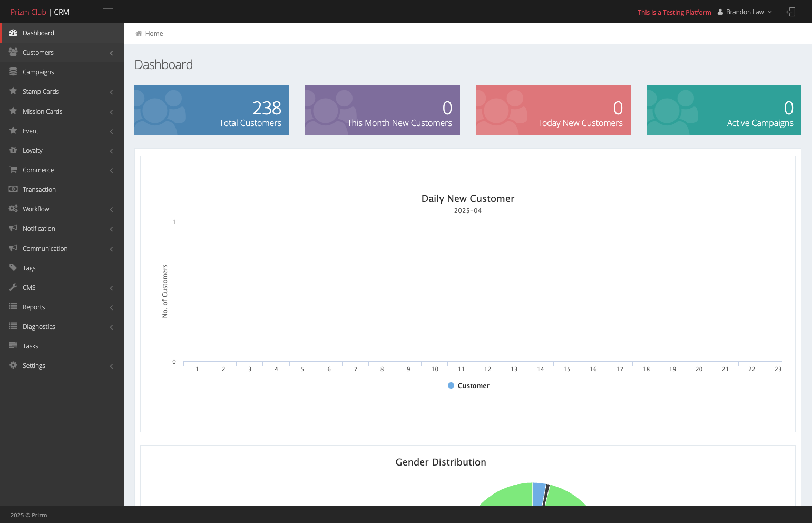The height and width of the screenshot is (523, 812).
Task: Click the Tasks list icon
Action: click(x=13, y=346)
